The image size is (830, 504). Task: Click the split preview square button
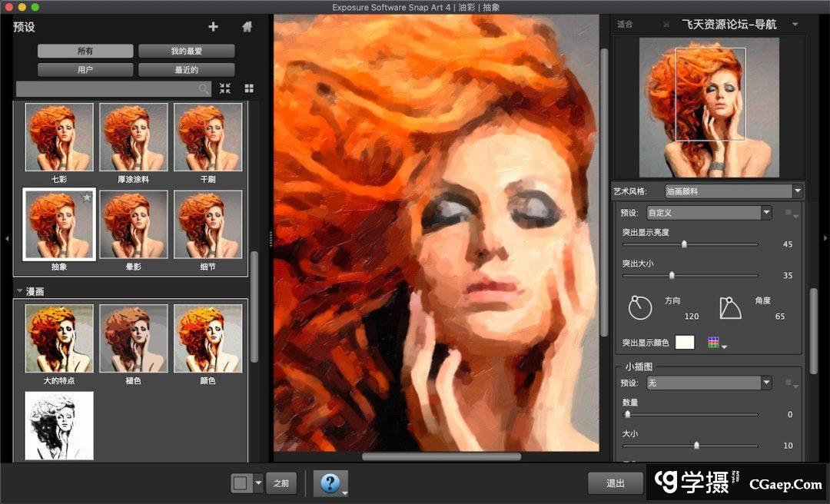(241, 483)
